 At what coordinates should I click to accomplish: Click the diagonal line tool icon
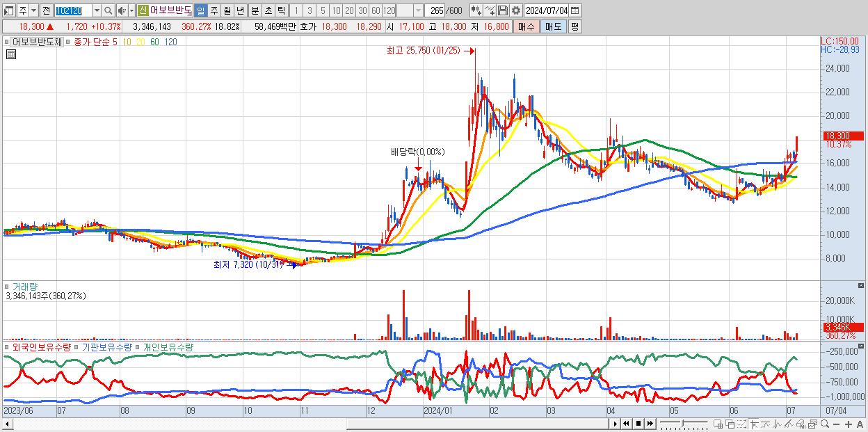(x=789, y=424)
